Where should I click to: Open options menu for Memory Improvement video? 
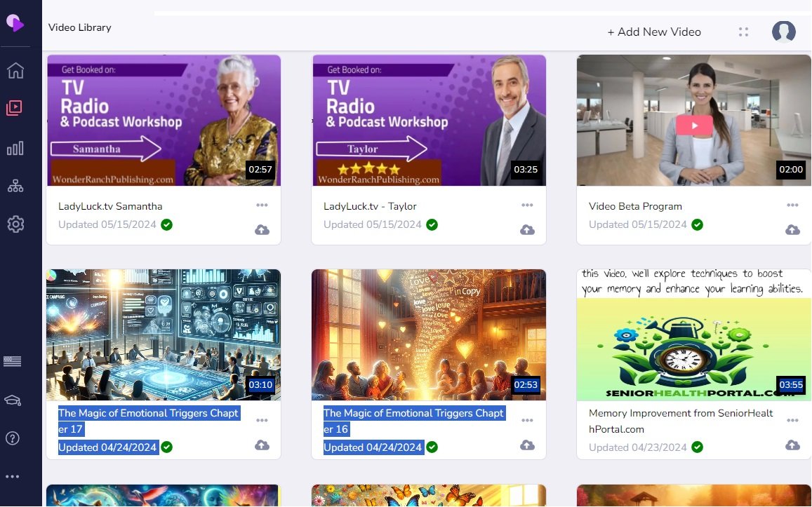tap(792, 421)
